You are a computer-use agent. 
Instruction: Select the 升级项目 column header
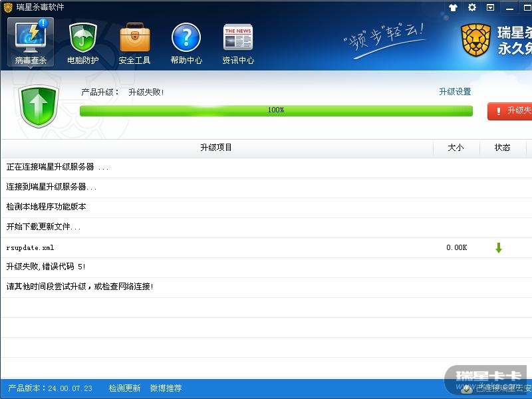tap(216, 148)
